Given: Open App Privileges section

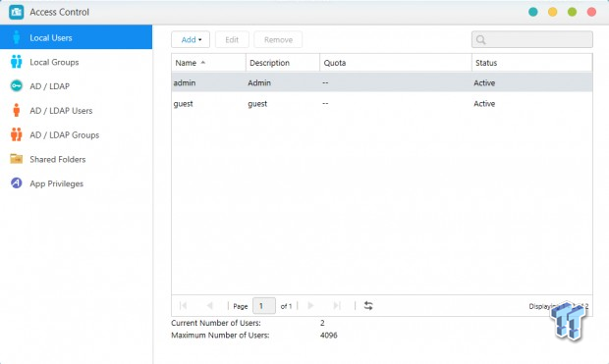Looking at the screenshot, I should point(77,182).
